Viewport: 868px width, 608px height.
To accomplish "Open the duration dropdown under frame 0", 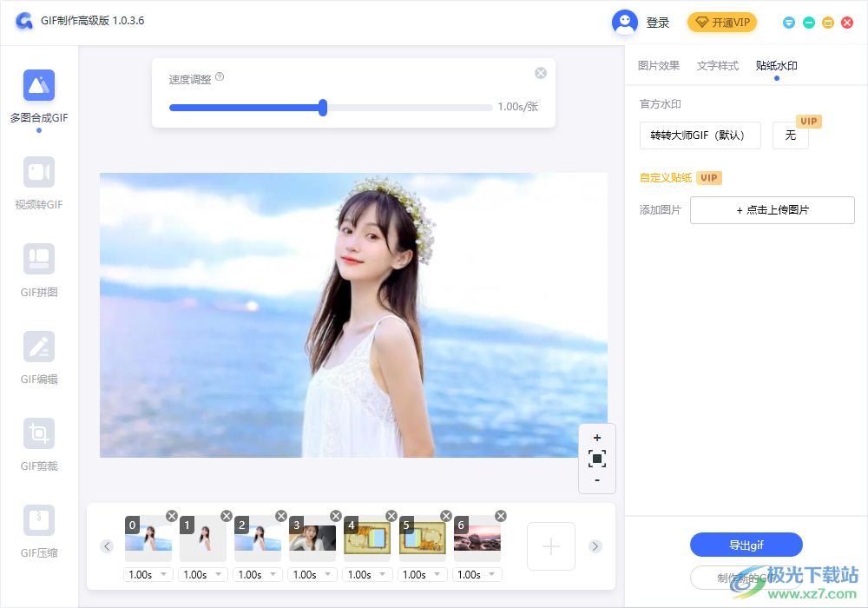I will 148,574.
